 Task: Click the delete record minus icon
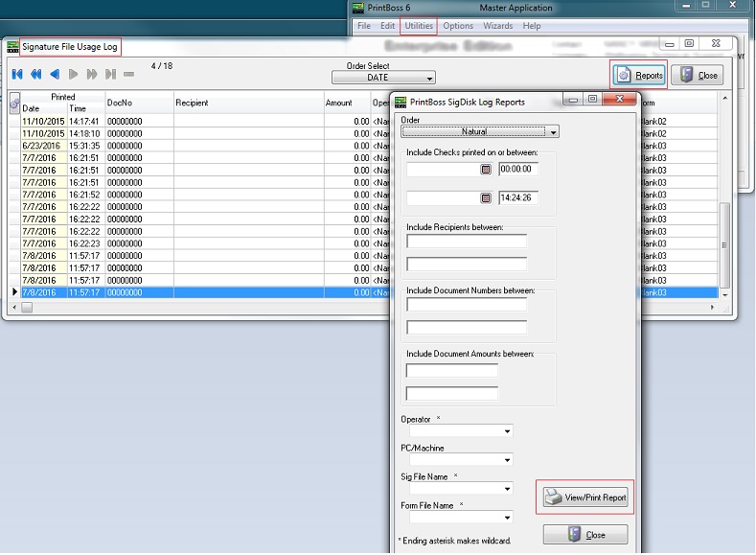point(128,74)
